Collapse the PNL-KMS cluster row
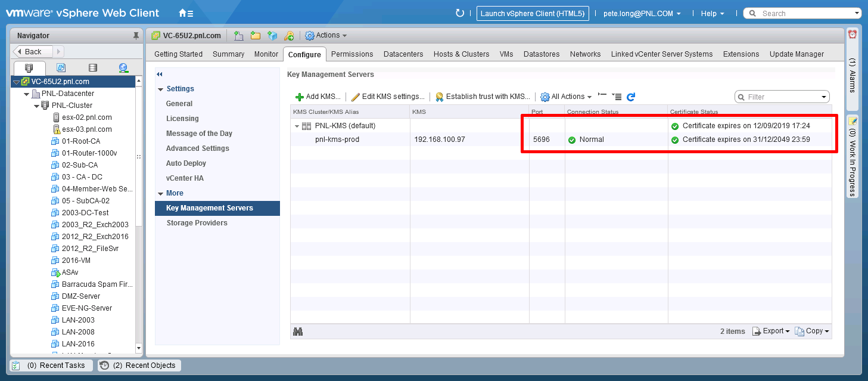Screen dimensions: 868x381 297,126
